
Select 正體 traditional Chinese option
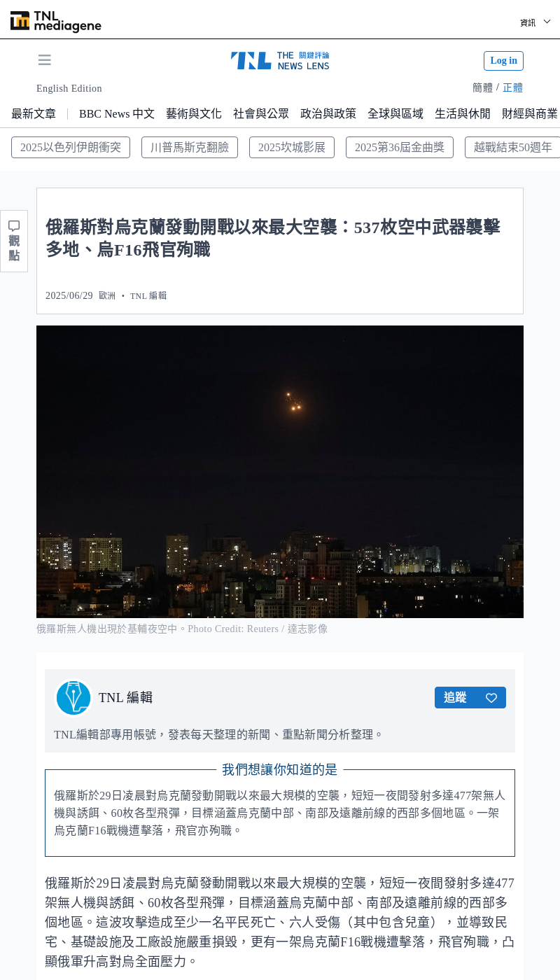click(513, 87)
